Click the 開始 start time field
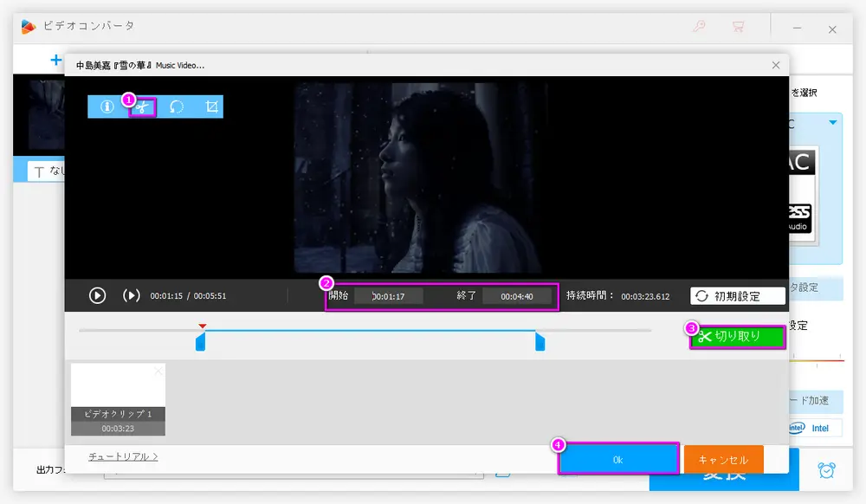 (x=389, y=296)
